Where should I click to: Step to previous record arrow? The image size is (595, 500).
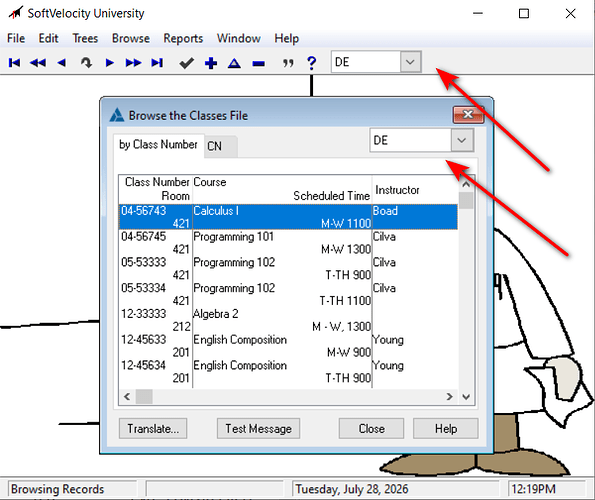click(x=61, y=63)
